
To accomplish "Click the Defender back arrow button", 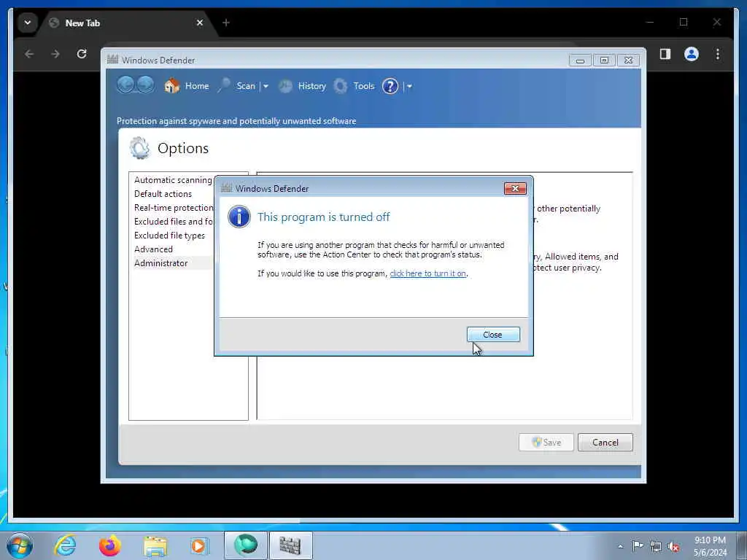I will (125, 85).
